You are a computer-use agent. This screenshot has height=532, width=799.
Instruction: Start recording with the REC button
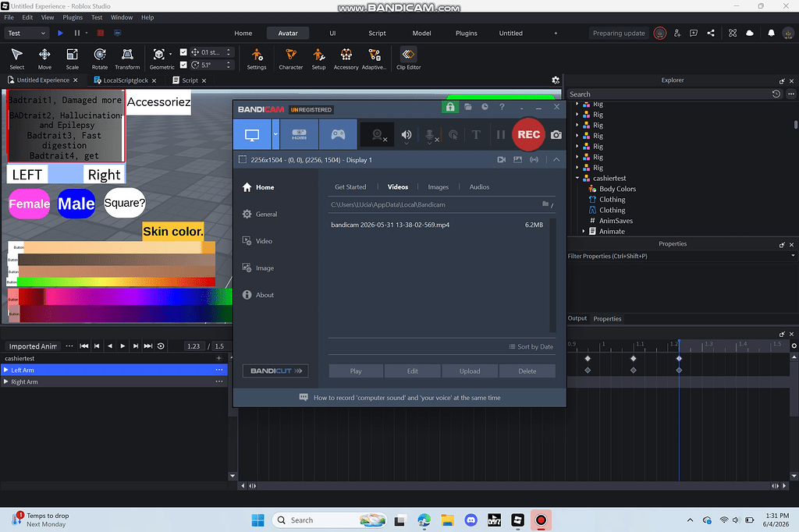(x=528, y=134)
